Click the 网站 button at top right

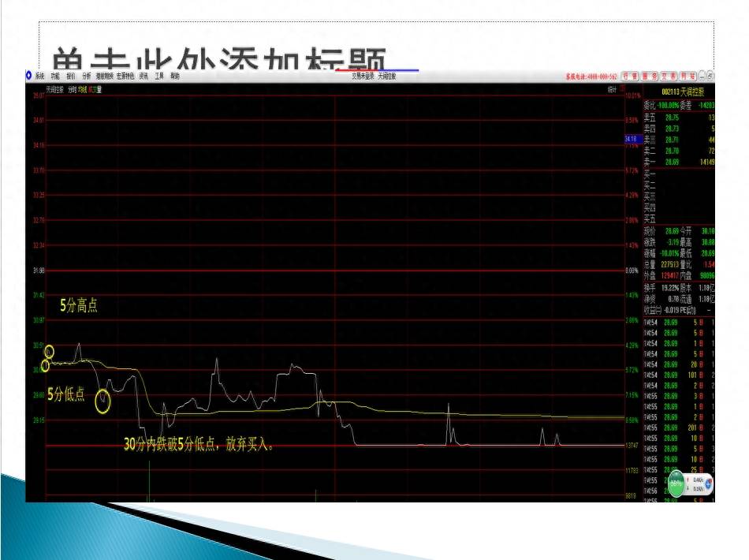tap(688, 76)
